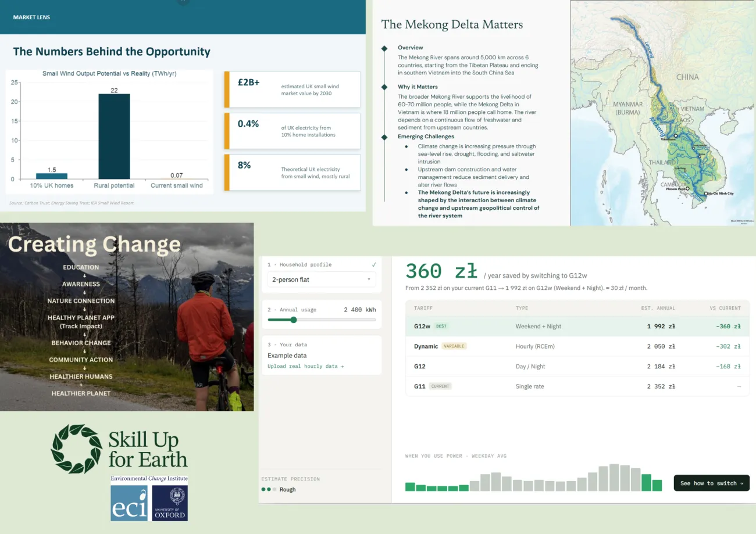This screenshot has height=534, width=756.
Task: Click the blue 'eci' logo tile
Action: click(x=130, y=503)
